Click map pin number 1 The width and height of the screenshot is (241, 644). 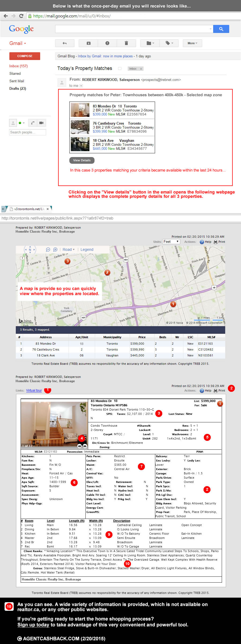[173, 304]
